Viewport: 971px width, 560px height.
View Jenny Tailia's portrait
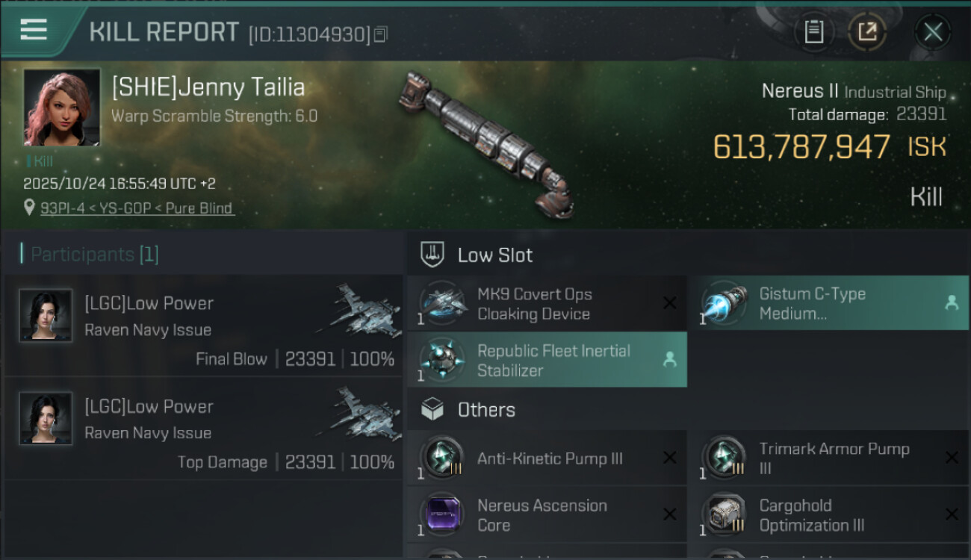[x=62, y=107]
